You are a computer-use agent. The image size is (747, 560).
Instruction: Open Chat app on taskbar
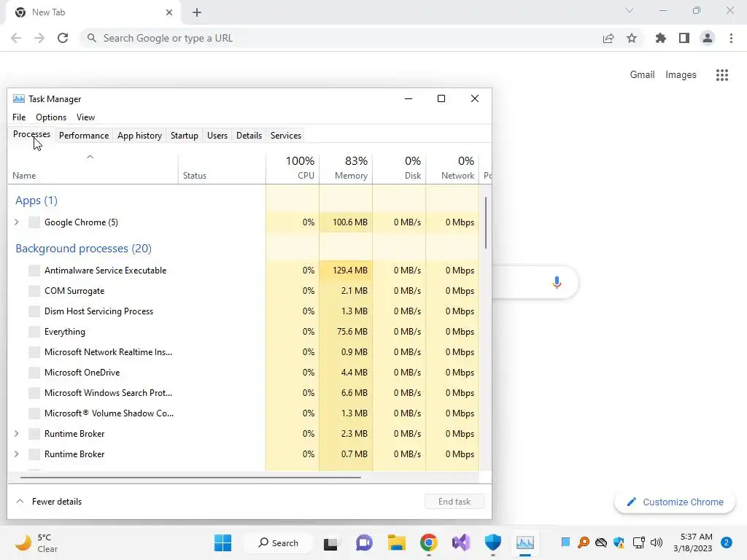[364, 542]
